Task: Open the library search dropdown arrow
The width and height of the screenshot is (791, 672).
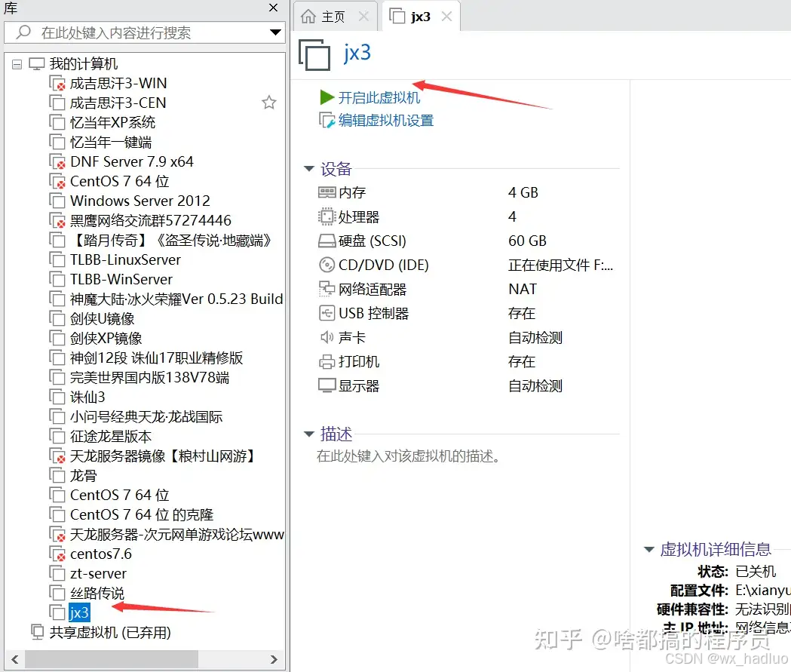Action: tap(275, 32)
